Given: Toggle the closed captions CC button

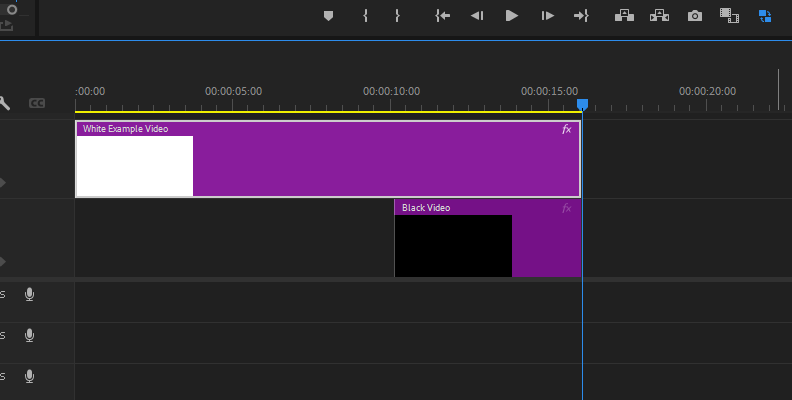Looking at the screenshot, I should coord(37,103).
